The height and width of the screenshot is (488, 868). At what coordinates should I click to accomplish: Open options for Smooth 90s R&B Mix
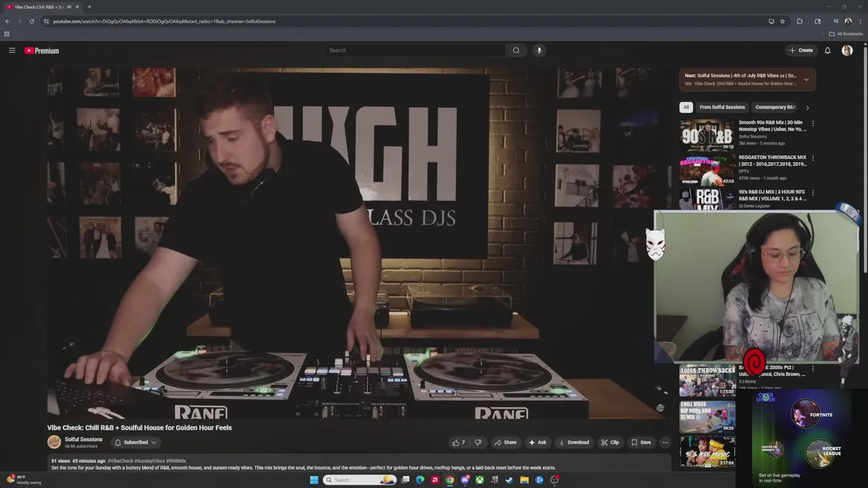[x=812, y=123]
